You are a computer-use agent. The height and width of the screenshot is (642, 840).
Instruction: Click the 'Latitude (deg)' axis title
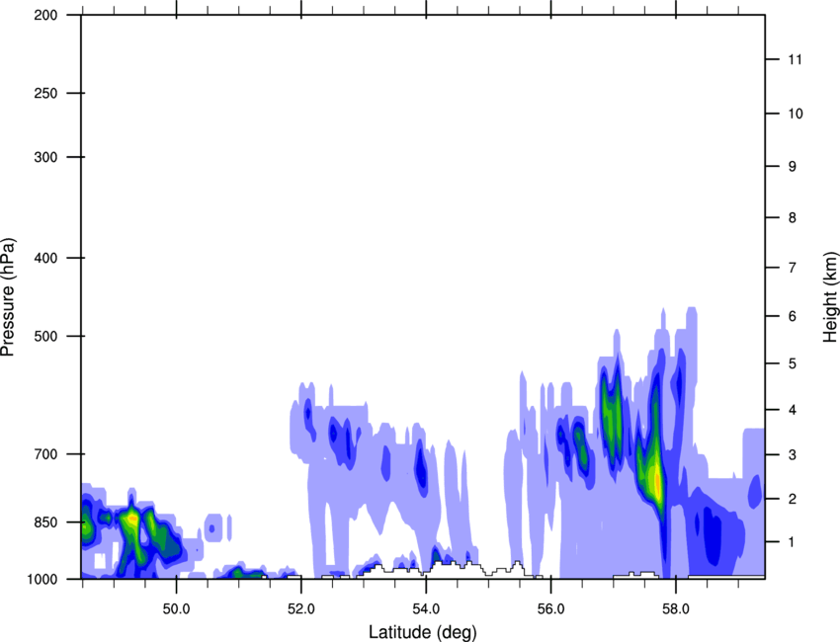click(422, 632)
